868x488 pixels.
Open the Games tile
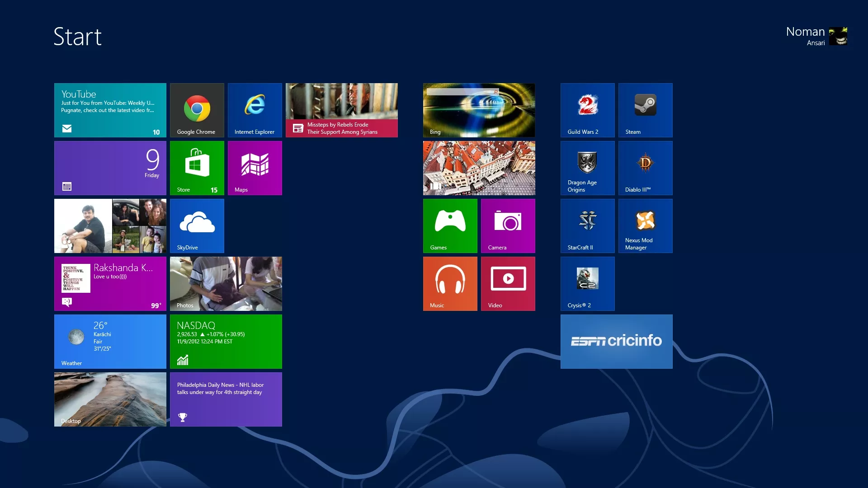click(450, 226)
